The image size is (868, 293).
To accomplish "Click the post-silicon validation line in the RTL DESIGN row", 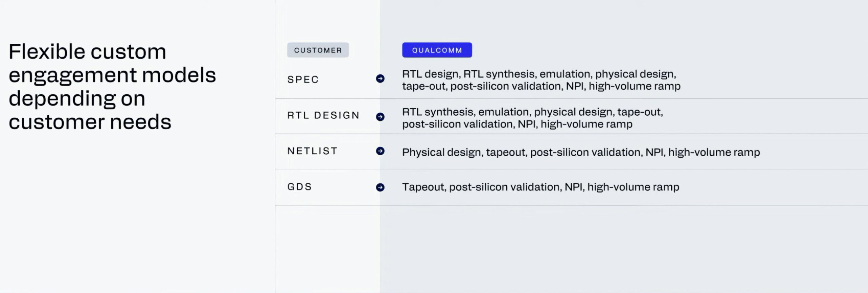I will pos(517,124).
